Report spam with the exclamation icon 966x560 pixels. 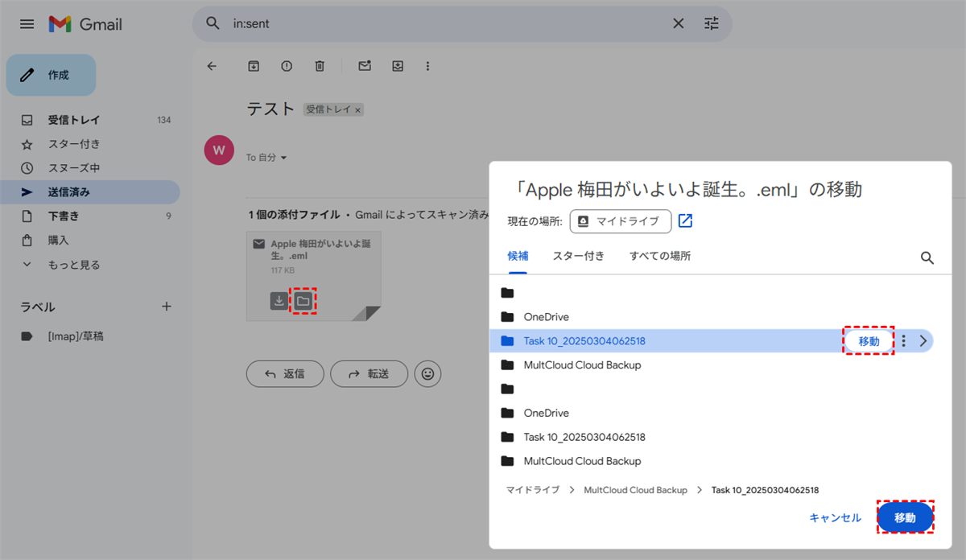point(287,66)
